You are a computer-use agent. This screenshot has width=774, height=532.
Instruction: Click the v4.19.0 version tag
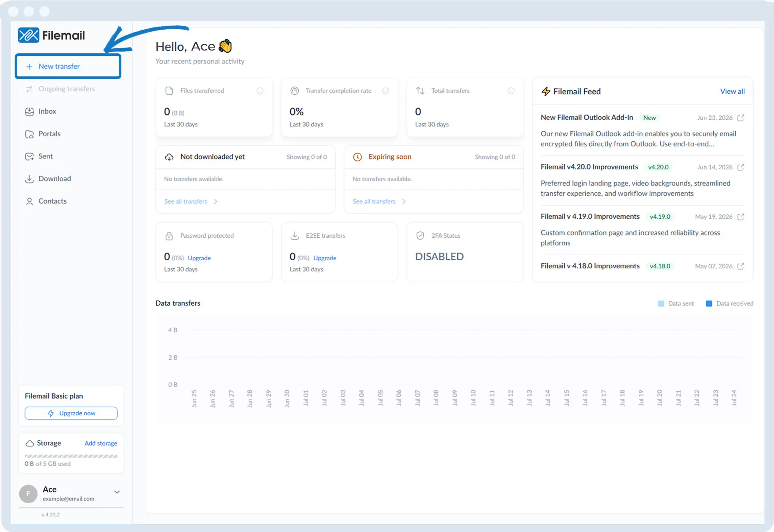tap(660, 217)
